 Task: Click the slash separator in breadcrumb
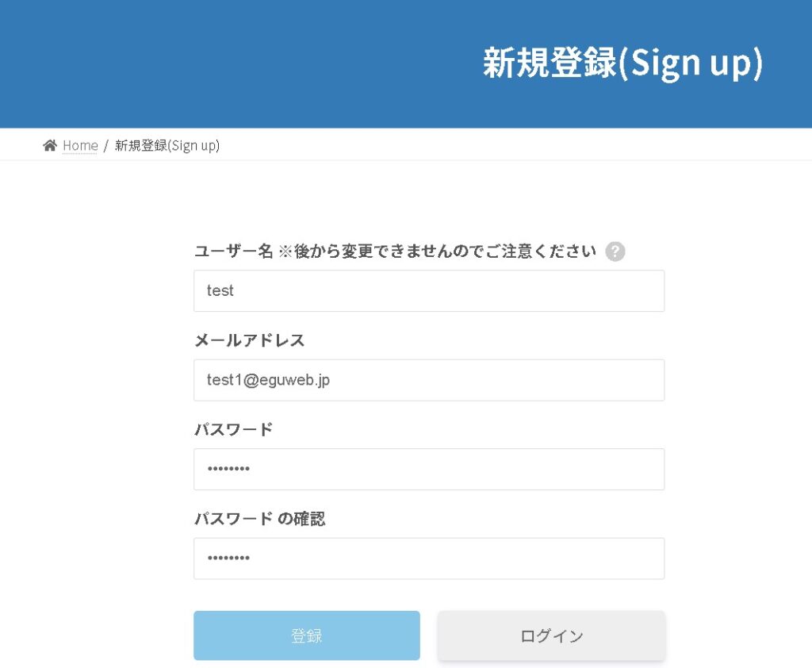coord(106,145)
